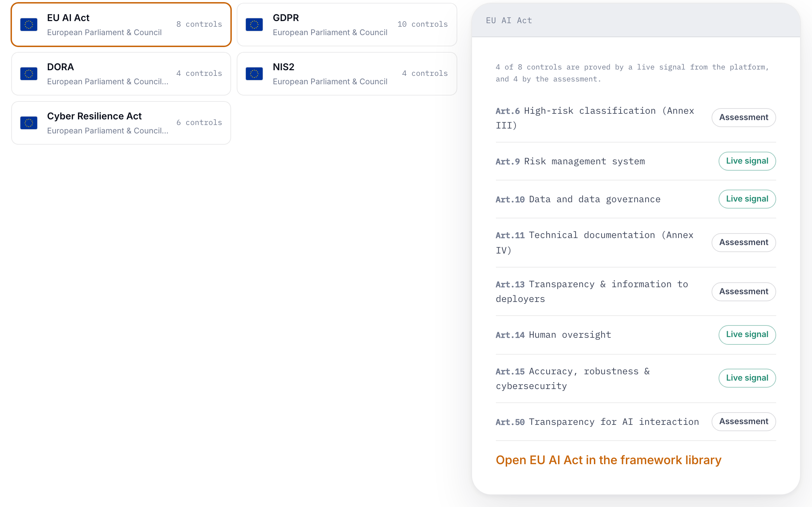Click the 'Art.10 Data and data governance' text
Screen dimensions: 812x507
(578, 199)
